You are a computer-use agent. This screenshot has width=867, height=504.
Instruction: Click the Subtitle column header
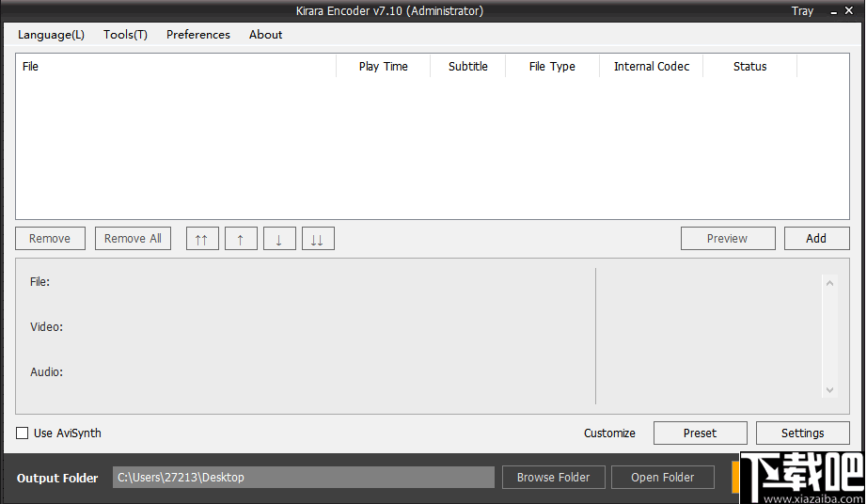(467, 67)
